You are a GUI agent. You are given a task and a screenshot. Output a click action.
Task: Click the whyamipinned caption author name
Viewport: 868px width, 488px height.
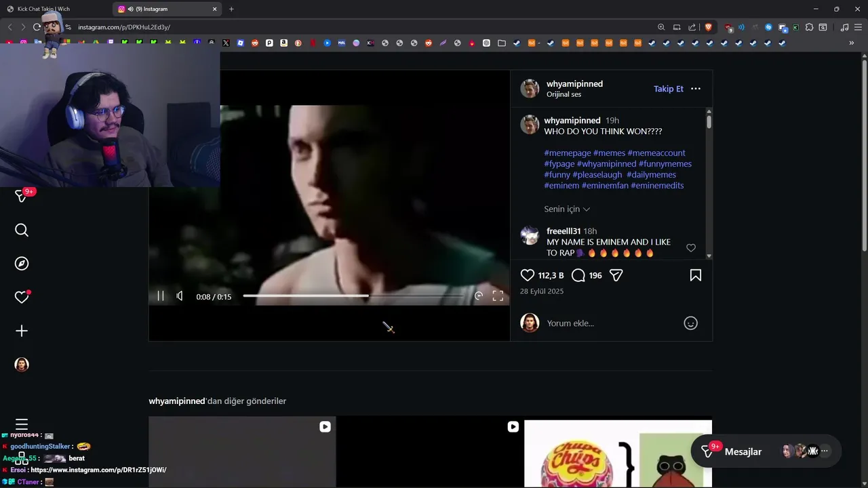[x=572, y=121]
